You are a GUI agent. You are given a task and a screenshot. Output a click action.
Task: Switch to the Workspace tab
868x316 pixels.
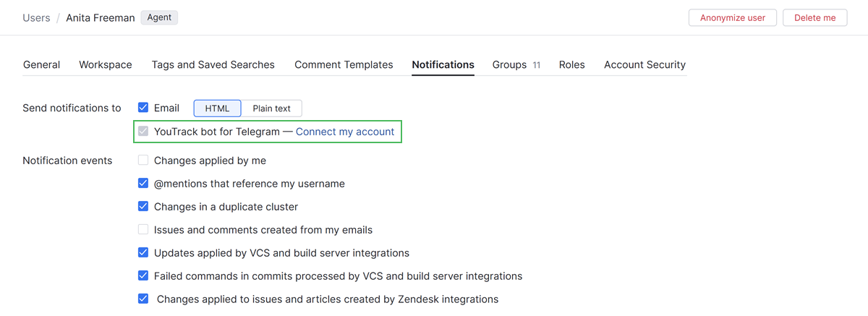pos(106,65)
